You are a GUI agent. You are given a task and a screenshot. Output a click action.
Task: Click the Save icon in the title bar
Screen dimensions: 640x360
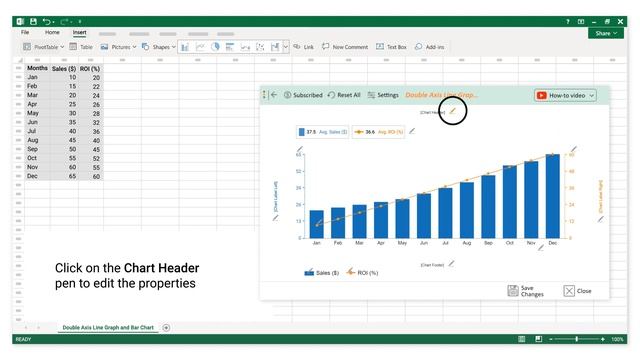coord(33,21)
